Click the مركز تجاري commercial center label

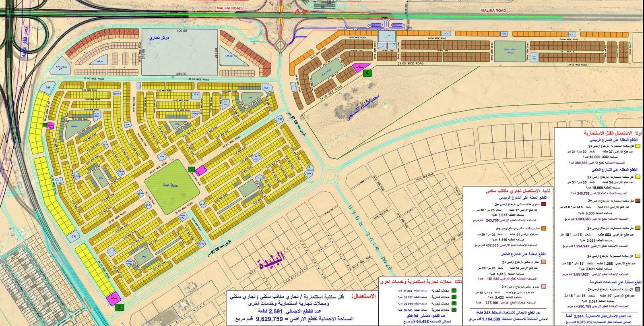click(x=160, y=38)
